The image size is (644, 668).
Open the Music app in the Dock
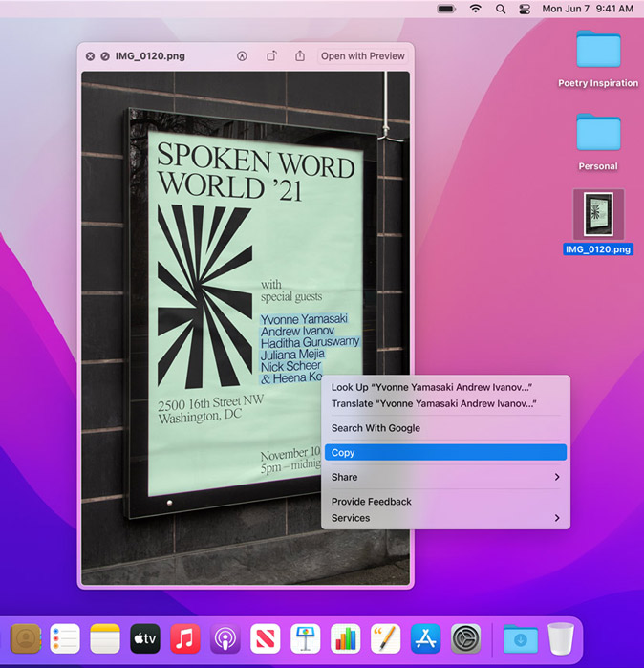(x=184, y=638)
